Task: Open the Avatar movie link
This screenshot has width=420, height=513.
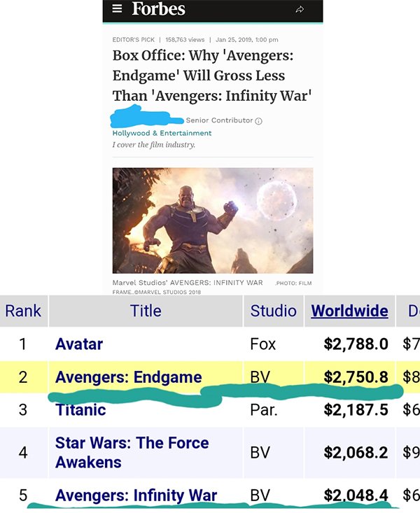Action: (79, 344)
